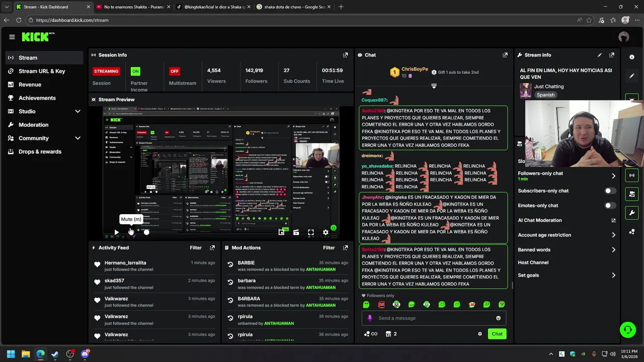Open Set goals options
Image resolution: width=644 pixels, height=362 pixels.
point(613,275)
